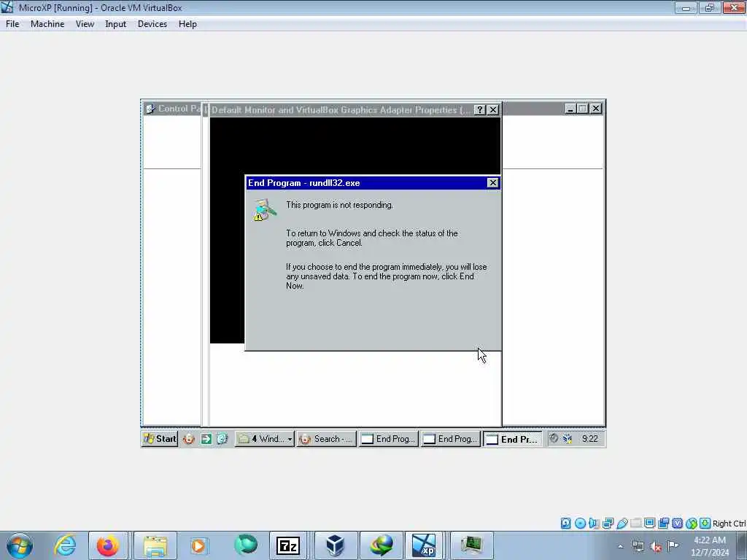Screen dimensions: 747x560
Task: Open the Machine menu
Action: pyautogui.click(x=47, y=24)
